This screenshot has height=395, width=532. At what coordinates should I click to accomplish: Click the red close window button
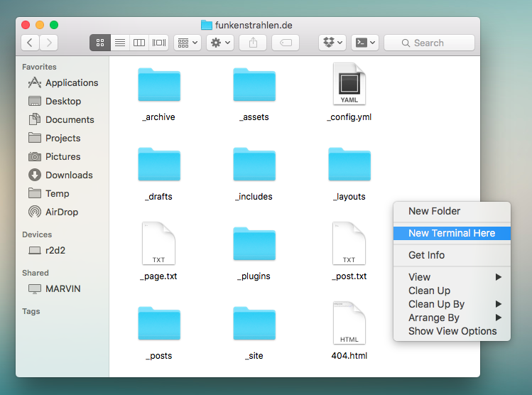[26, 25]
